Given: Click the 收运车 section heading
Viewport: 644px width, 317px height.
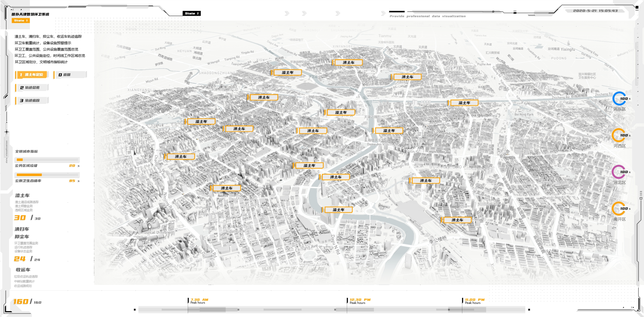Looking at the screenshot, I should coord(23,270).
